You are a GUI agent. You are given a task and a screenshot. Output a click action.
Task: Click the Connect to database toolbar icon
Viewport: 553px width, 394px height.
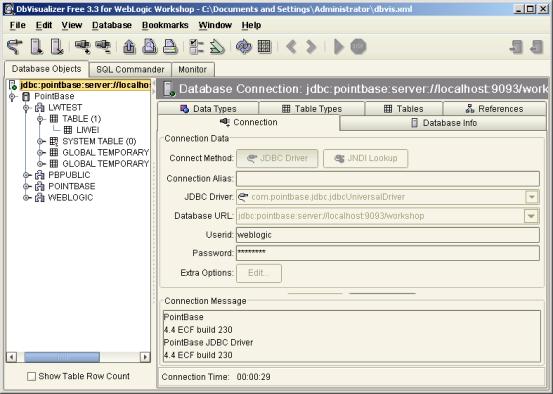click(14, 47)
